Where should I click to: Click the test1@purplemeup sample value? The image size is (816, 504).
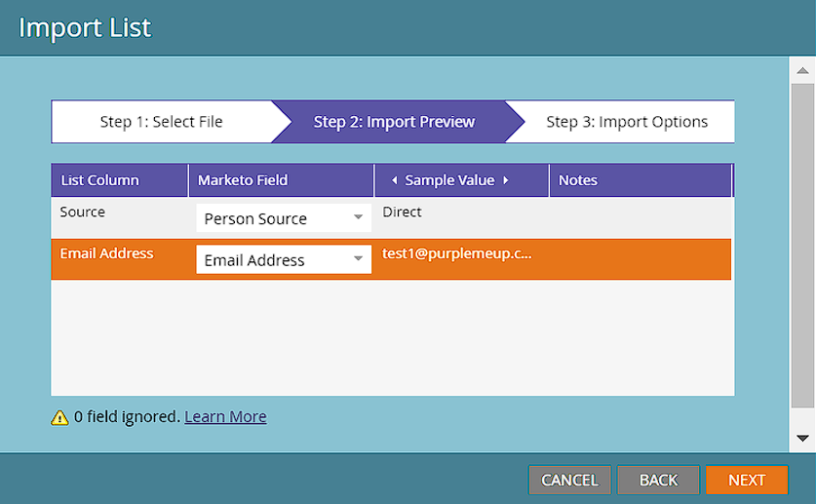[x=457, y=253]
